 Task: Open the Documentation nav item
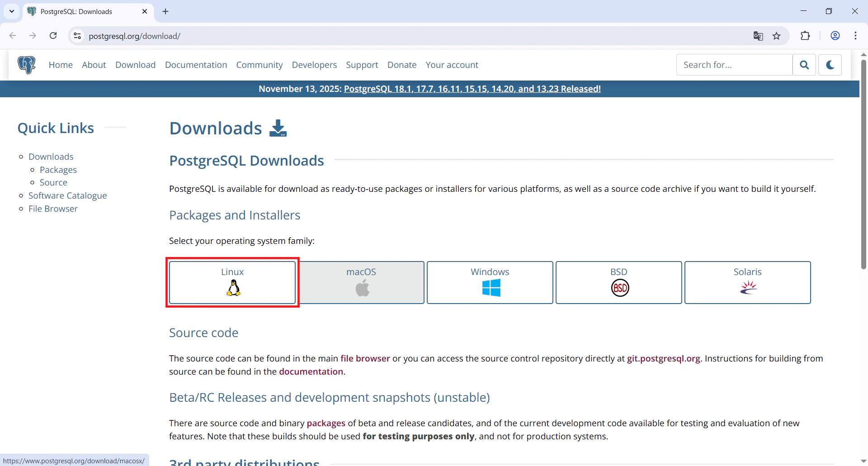[196, 65]
